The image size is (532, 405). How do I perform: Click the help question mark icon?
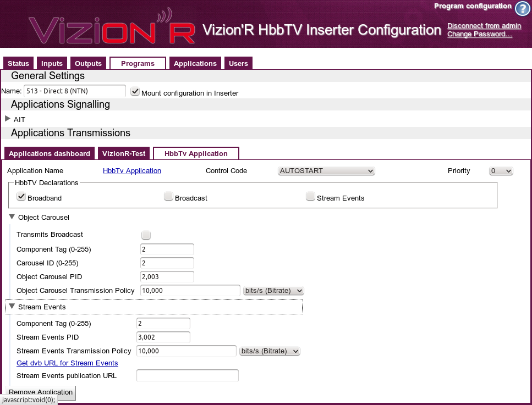(522, 9)
